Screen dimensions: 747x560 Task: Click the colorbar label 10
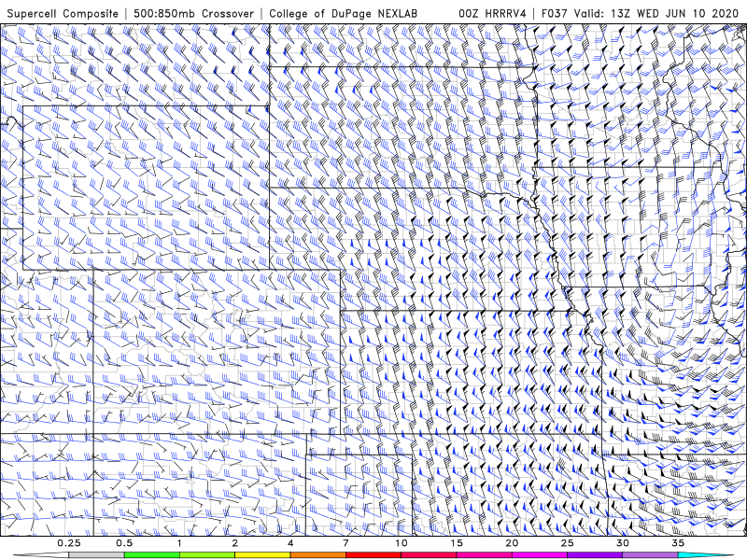coord(402,543)
